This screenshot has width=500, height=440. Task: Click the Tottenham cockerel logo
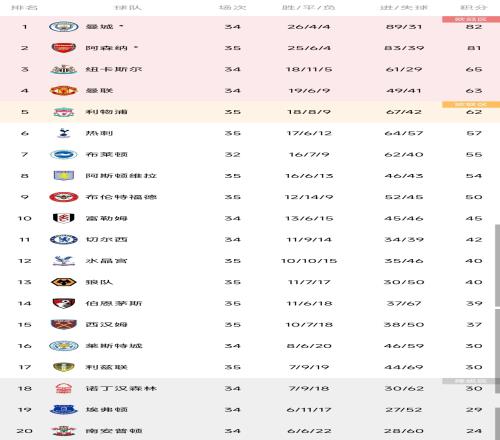click(64, 133)
